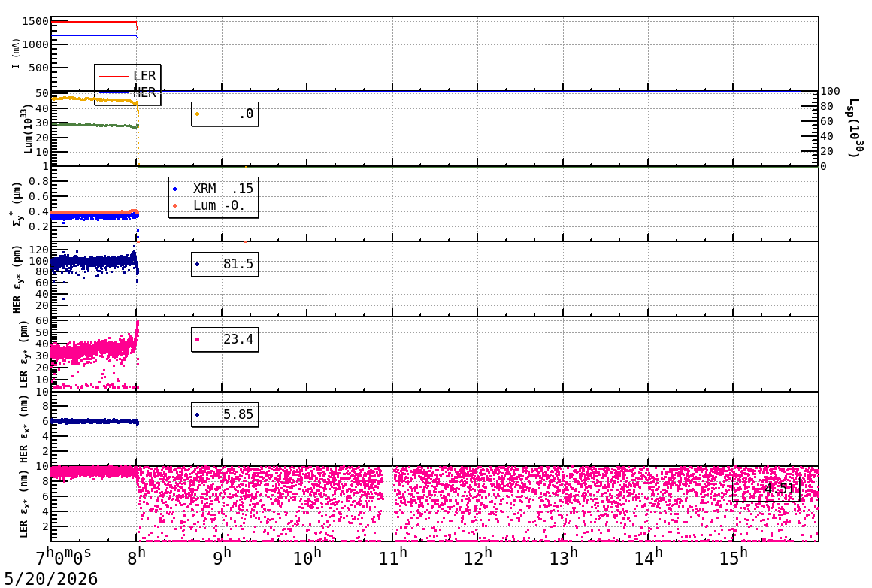
Task: Click the 120 tick on HER εy* axis
Action: pos(39,250)
